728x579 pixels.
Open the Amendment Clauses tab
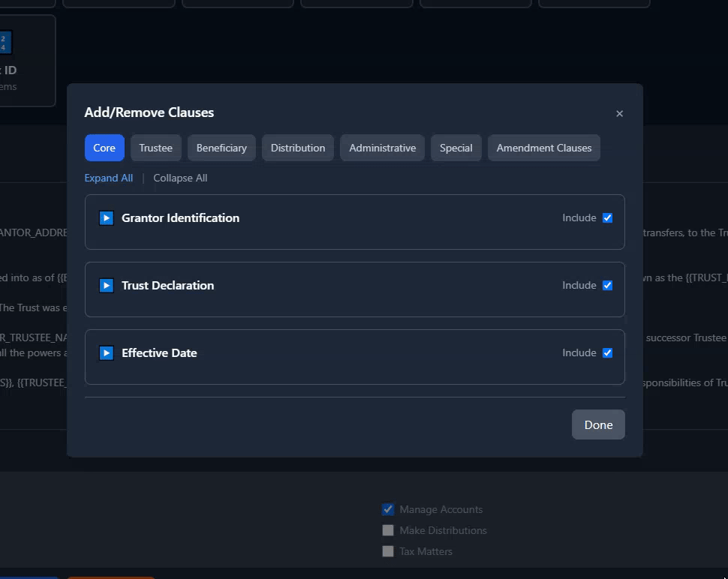click(x=544, y=148)
